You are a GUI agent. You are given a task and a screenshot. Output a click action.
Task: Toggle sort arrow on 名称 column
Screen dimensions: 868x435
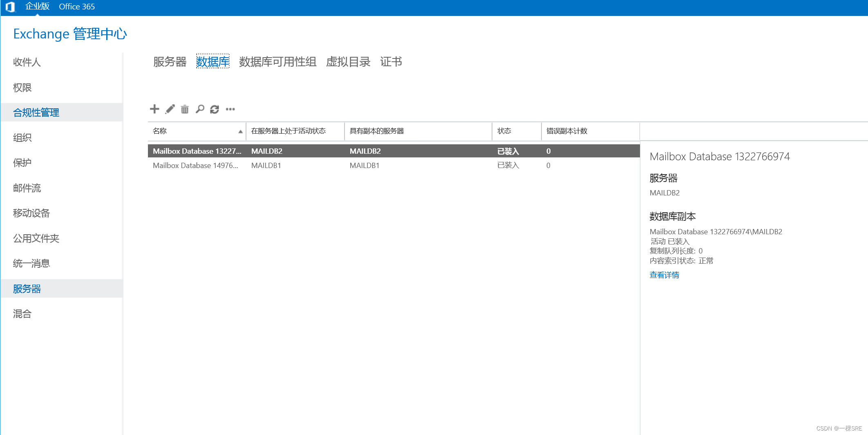pyautogui.click(x=240, y=132)
